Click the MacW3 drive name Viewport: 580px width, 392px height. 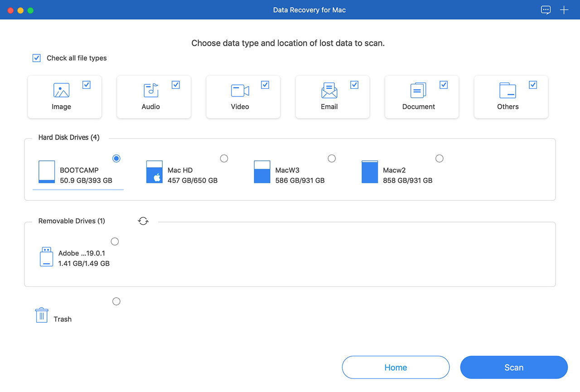click(287, 170)
